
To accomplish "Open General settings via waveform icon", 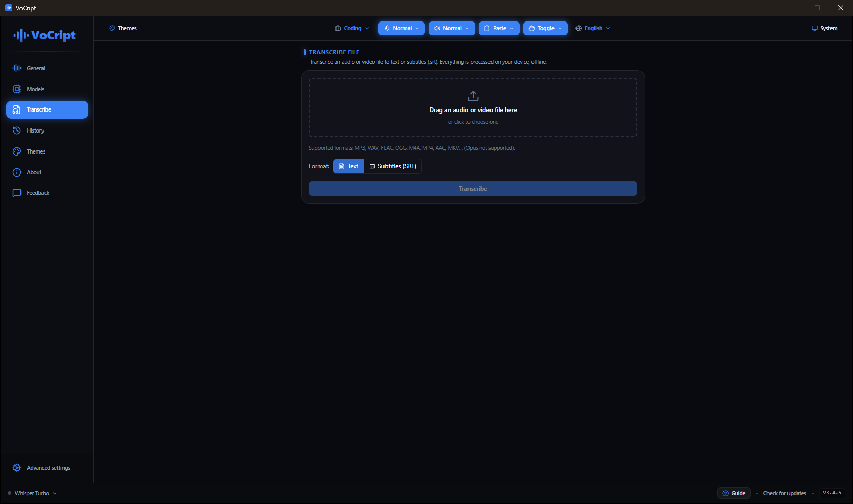I will coord(17,68).
